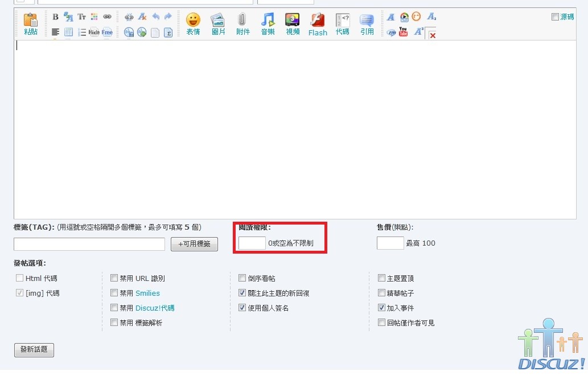Check 精華帖子 option
This screenshot has height=375, width=588.
381,292
